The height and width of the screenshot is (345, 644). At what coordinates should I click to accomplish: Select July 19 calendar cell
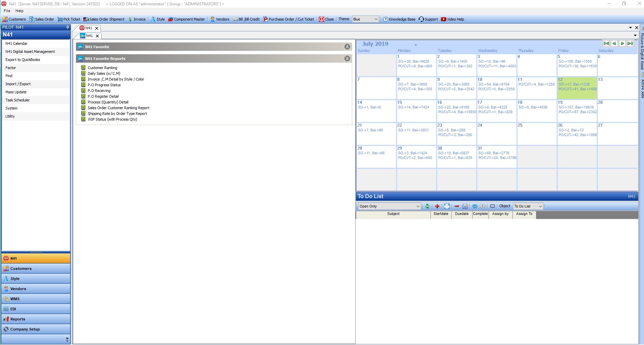pos(577,111)
